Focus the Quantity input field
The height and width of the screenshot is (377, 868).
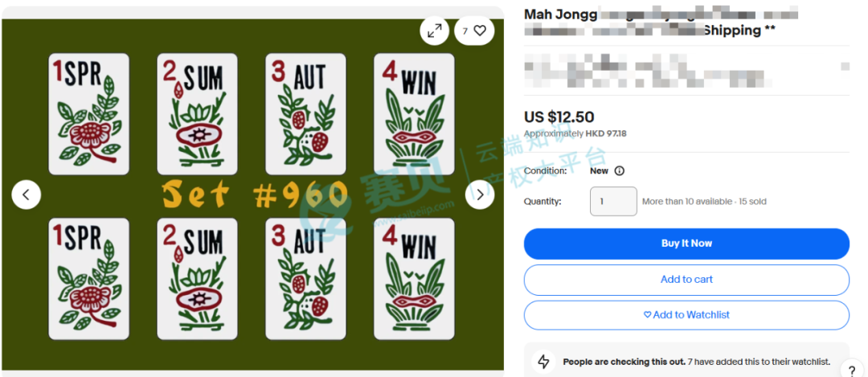pyautogui.click(x=613, y=202)
